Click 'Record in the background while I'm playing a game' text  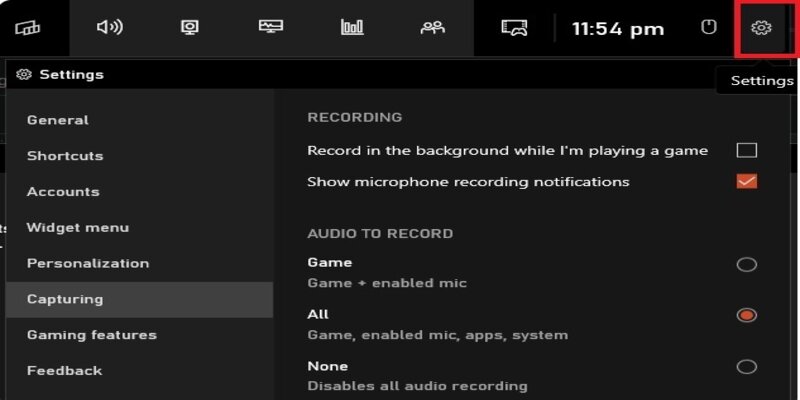pos(508,151)
